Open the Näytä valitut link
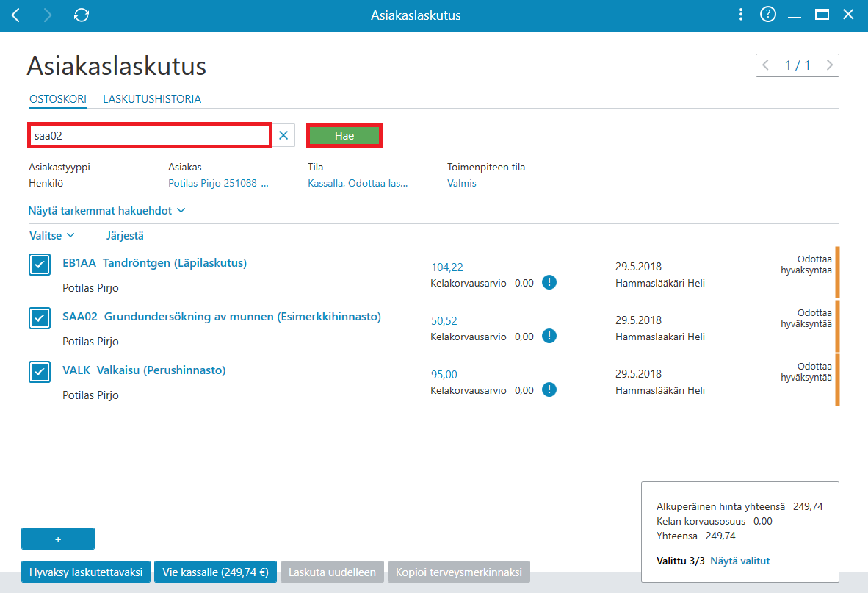Image resolution: width=868 pixels, height=593 pixels. 740,561
